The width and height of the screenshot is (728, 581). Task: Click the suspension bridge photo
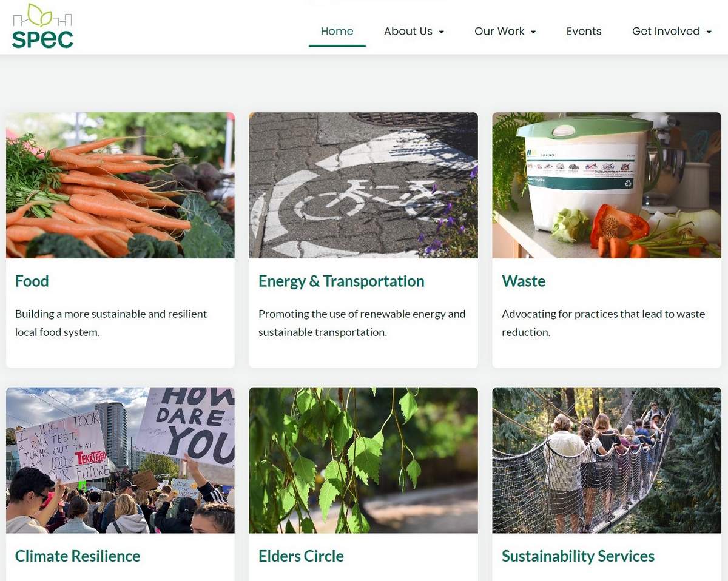(607, 460)
